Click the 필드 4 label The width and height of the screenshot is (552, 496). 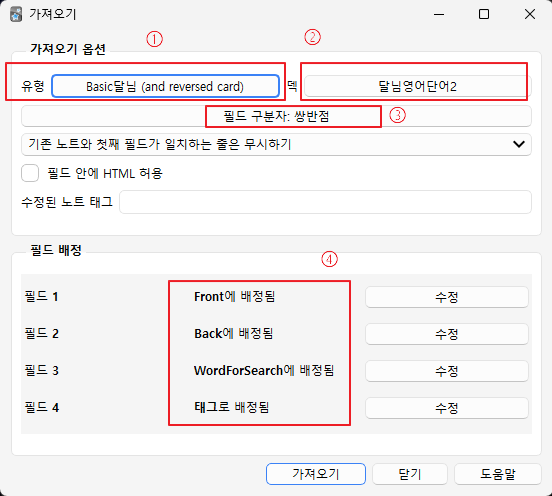click(41, 407)
